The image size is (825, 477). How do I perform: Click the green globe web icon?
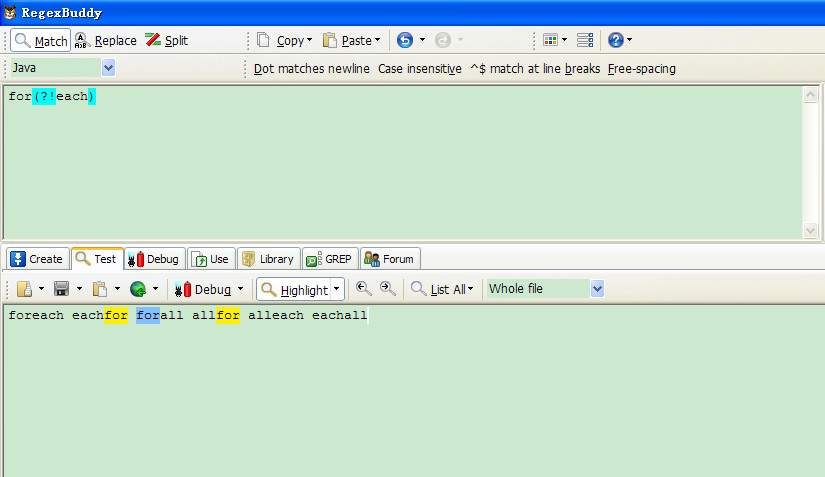(x=138, y=289)
